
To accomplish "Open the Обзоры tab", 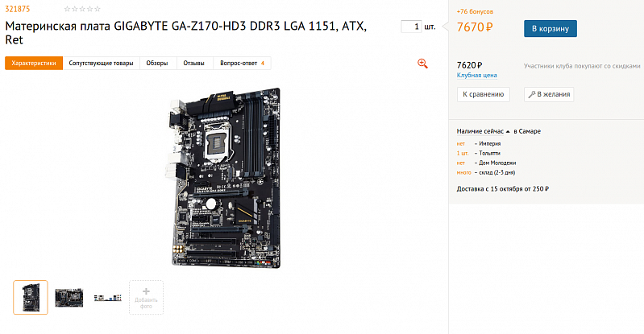I will 157,64.
